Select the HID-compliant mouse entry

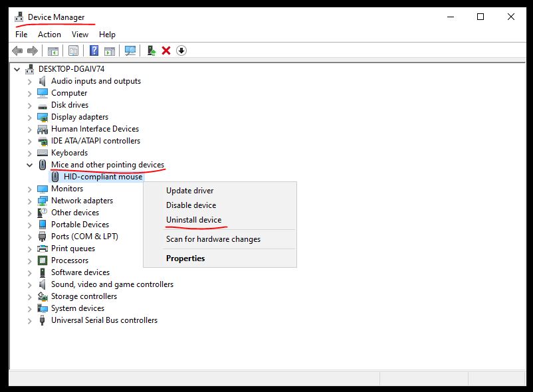(103, 177)
